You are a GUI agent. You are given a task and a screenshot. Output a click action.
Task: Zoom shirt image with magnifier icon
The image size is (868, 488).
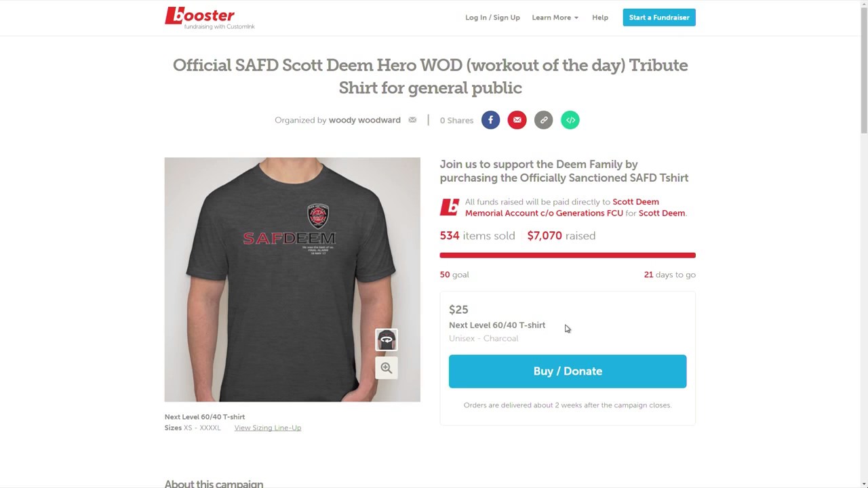point(387,368)
